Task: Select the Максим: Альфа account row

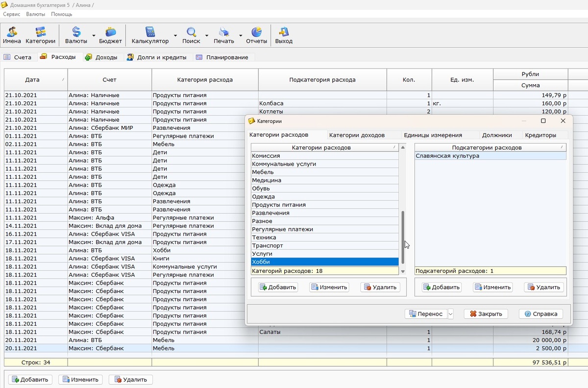Action: click(110, 218)
